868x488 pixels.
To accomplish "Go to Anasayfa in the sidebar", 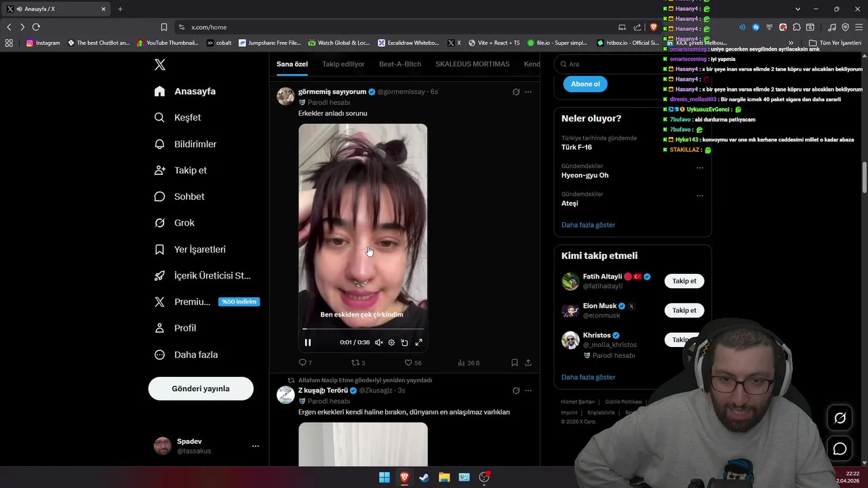I will 185,91.
